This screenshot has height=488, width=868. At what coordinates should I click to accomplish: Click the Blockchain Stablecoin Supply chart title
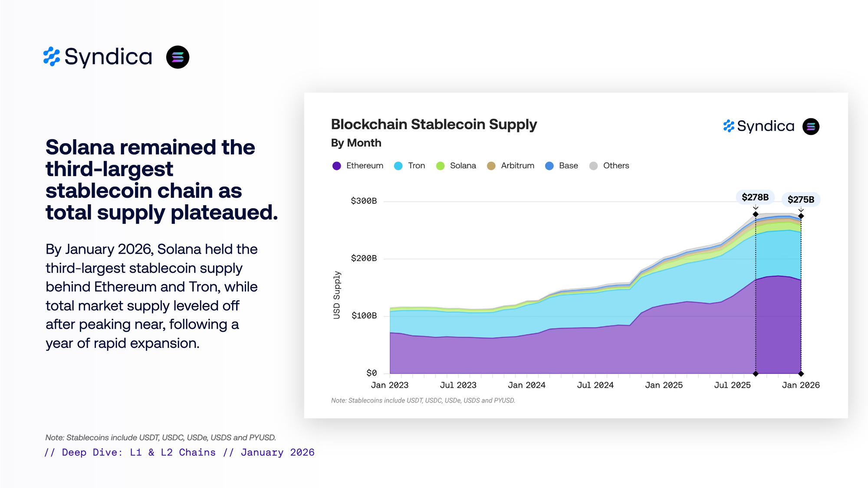tap(434, 124)
